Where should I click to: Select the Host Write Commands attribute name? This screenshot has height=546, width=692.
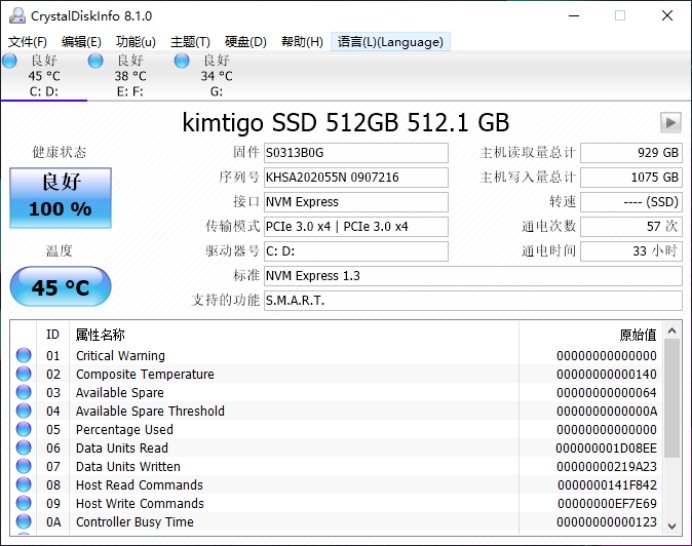click(140, 504)
